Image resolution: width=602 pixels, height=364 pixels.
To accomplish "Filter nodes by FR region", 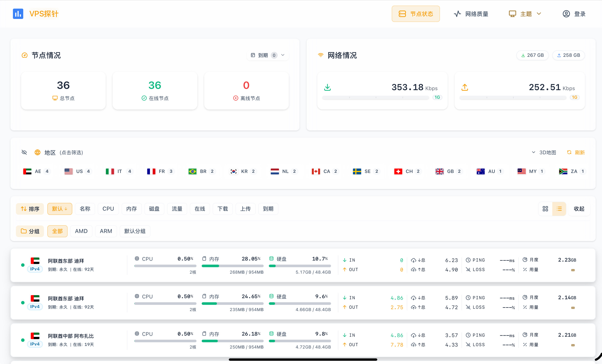I will click(161, 171).
